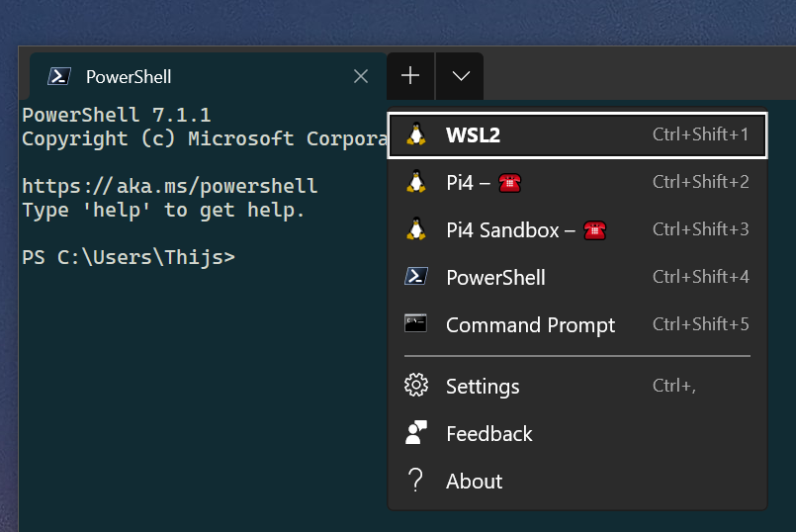Open Feedback menu entry
796x532 pixels.
(x=577, y=433)
